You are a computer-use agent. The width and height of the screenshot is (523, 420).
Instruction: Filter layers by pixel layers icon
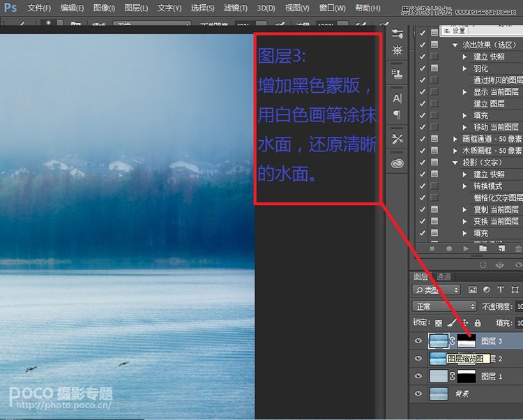pyautogui.click(x=472, y=290)
